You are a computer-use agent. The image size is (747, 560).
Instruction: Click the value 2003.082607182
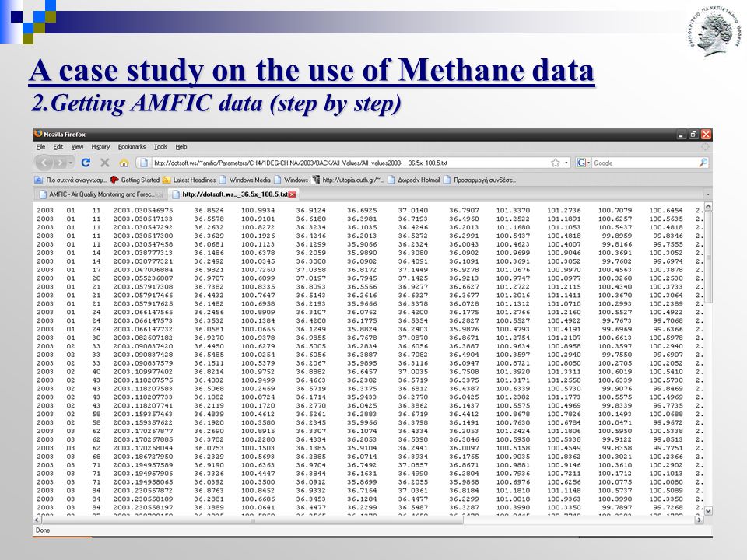(x=143, y=338)
